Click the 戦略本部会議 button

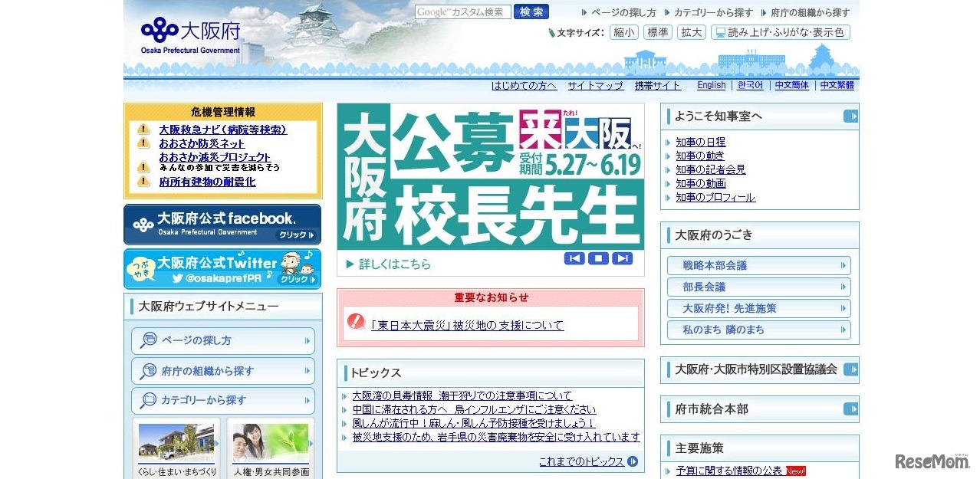(x=758, y=265)
